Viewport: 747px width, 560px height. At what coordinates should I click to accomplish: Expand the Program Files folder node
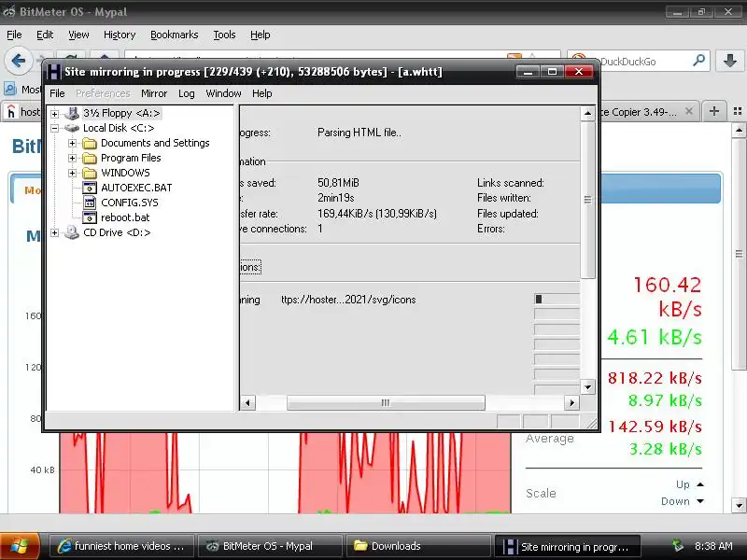coord(72,158)
